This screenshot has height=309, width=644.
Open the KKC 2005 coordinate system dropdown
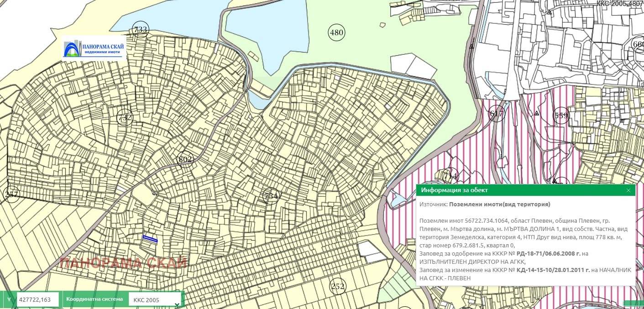(154, 300)
